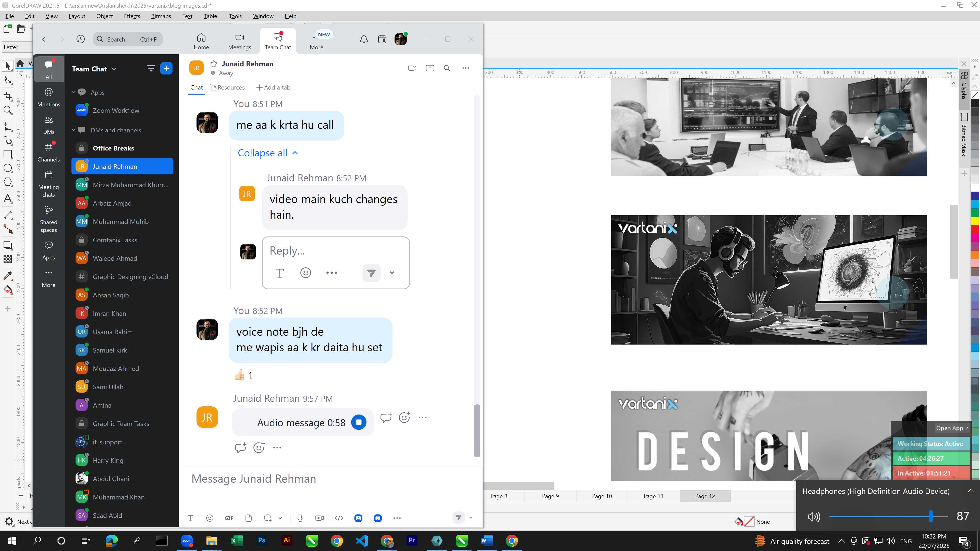The width and height of the screenshot is (980, 551).
Task: Open the Zoom notifications bell
Action: coord(364,39)
